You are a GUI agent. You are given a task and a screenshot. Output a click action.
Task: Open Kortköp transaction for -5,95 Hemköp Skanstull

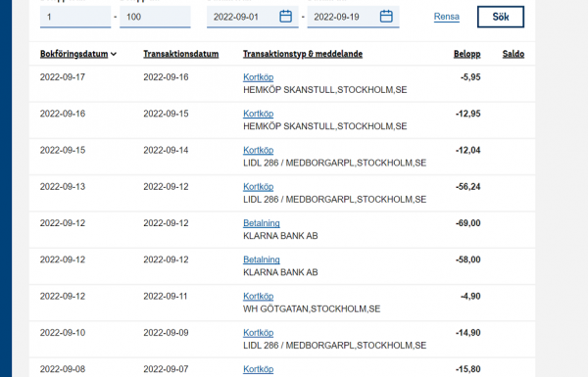pos(258,77)
